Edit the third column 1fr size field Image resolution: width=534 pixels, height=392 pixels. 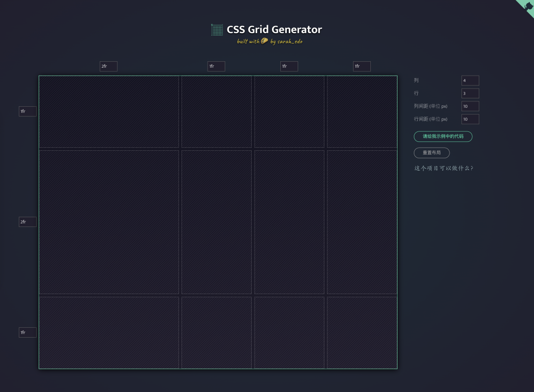pyautogui.click(x=289, y=66)
